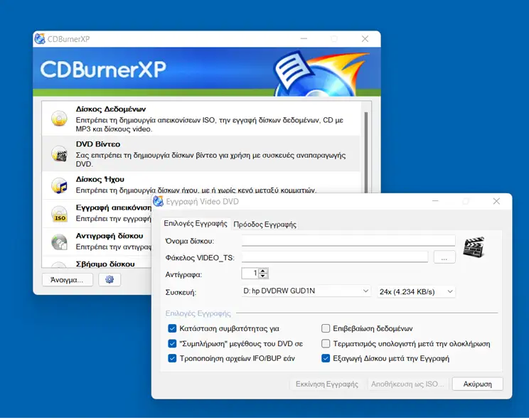Open the Συσκευή drive dropdown
This screenshot has width=529, height=420.
[306, 291]
